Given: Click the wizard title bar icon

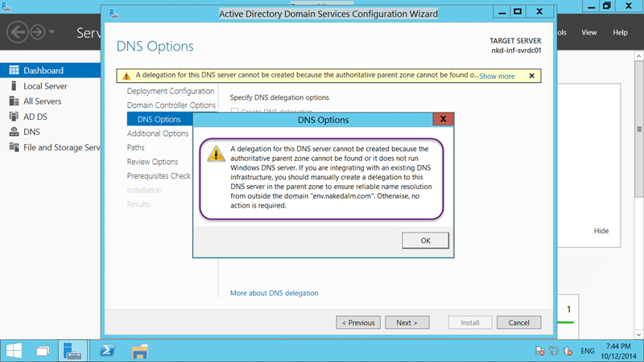Looking at the screenshot, I should (114, 14).
